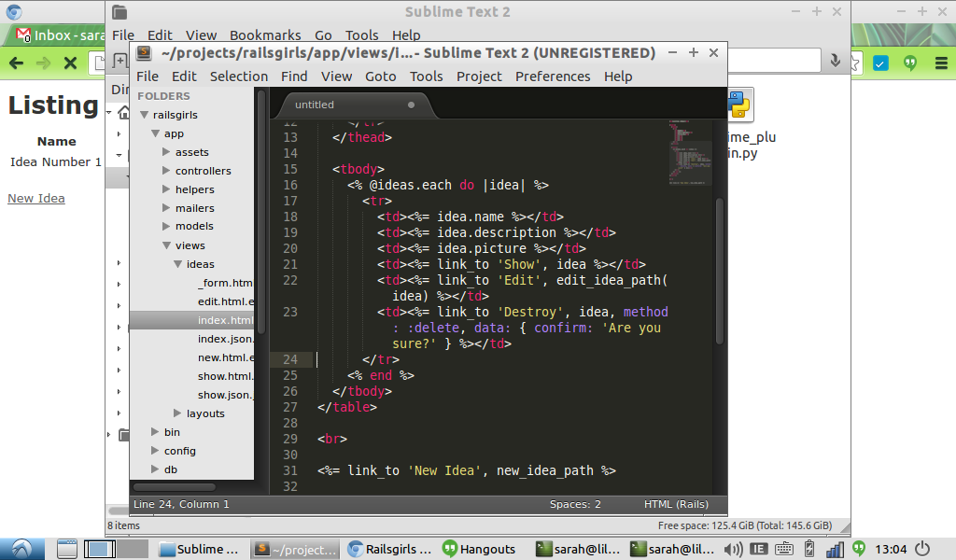Follow the New Idea link in browser

click(x=36, y=198)
